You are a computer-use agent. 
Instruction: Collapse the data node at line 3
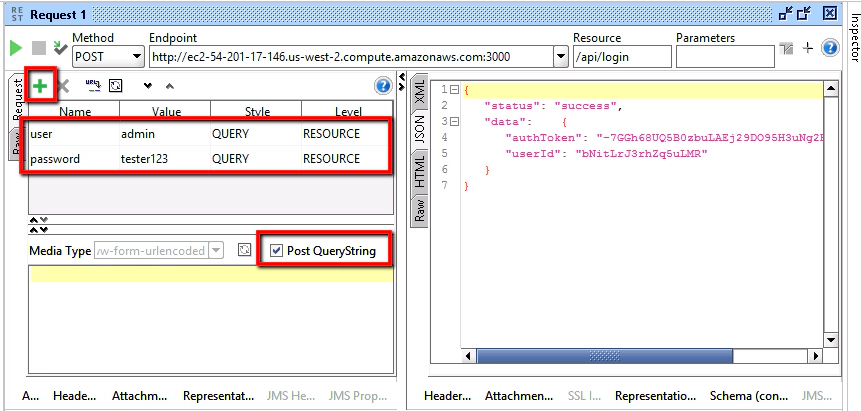(454, 121)
